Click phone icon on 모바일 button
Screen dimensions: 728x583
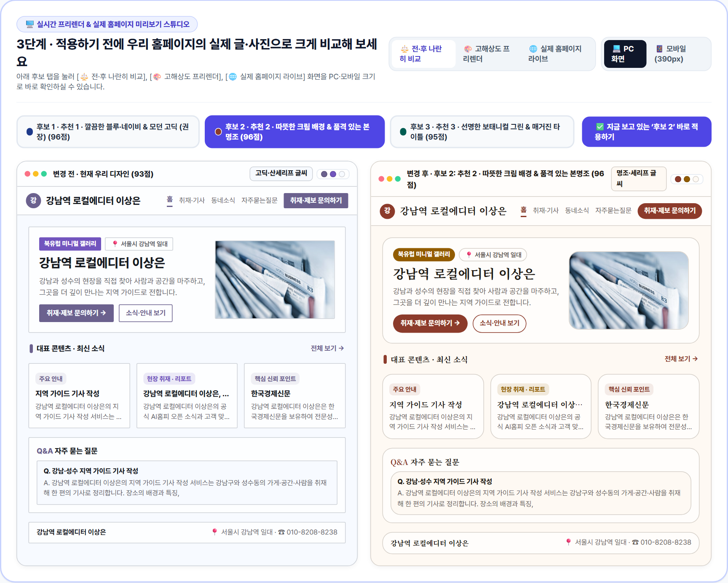[659, 49]
